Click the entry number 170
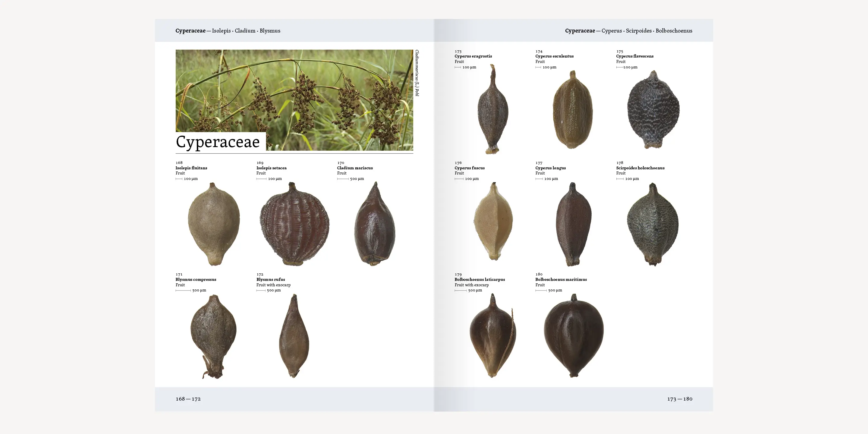 click(x=341, y=163)
